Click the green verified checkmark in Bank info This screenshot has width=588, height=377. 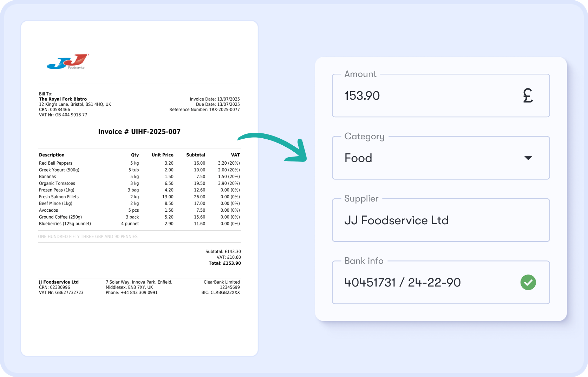[528, 282]
